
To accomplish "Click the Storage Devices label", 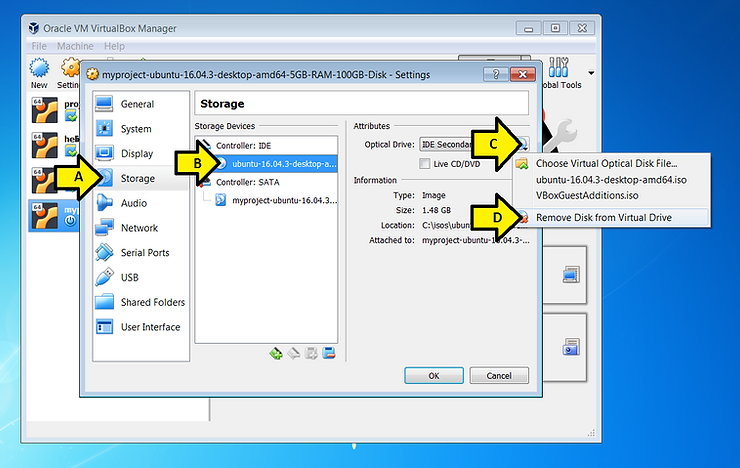I will [x=225, y=126].
